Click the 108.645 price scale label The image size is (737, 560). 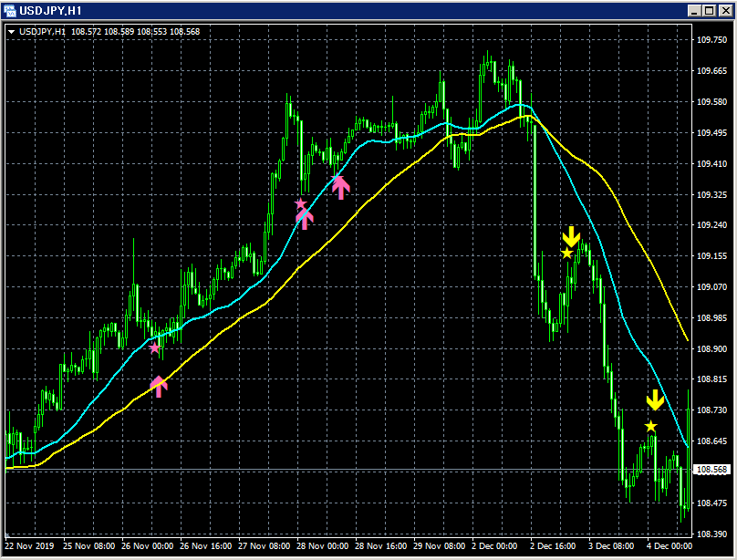pos(711,441)
